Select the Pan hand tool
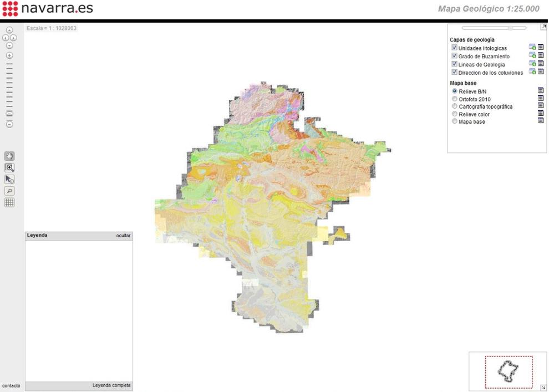The width and height of the screenshot is (549, 392). (8, 155)
